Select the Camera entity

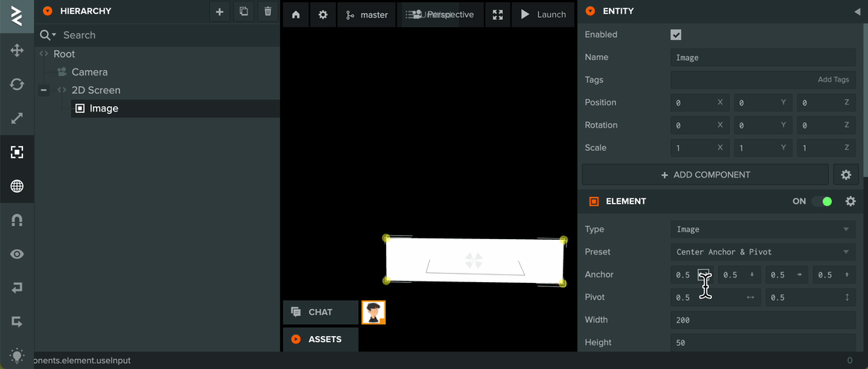(90, 72)
